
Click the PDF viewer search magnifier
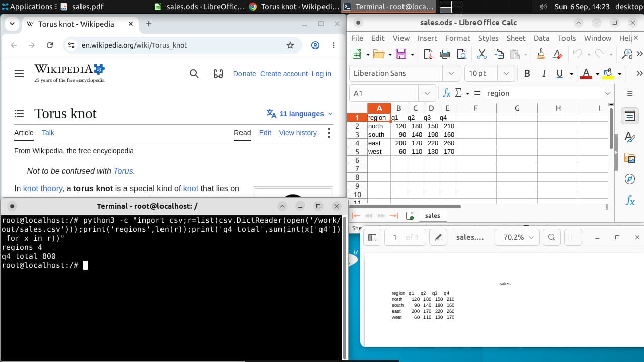pyautogui.click(x=551, y=237)
